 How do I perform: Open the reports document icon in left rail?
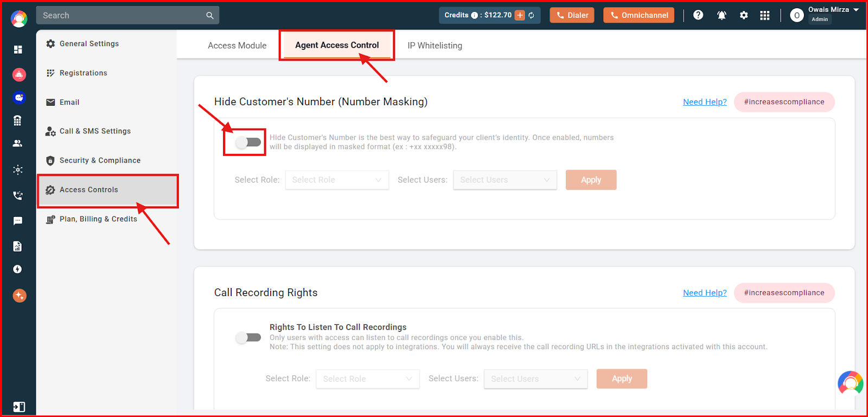click(17, 246)
